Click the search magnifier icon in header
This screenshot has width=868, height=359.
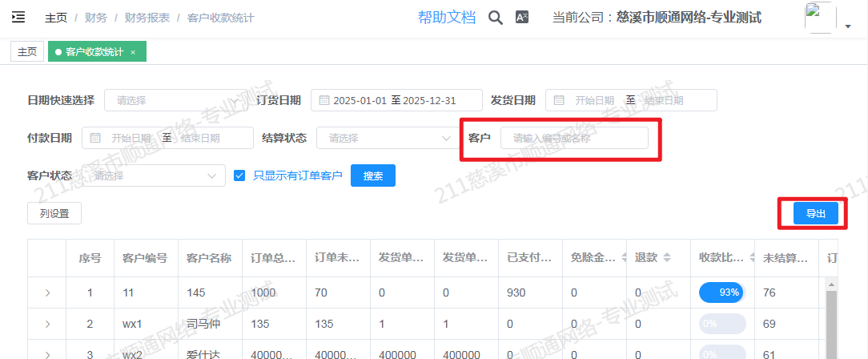coord(496,18)
